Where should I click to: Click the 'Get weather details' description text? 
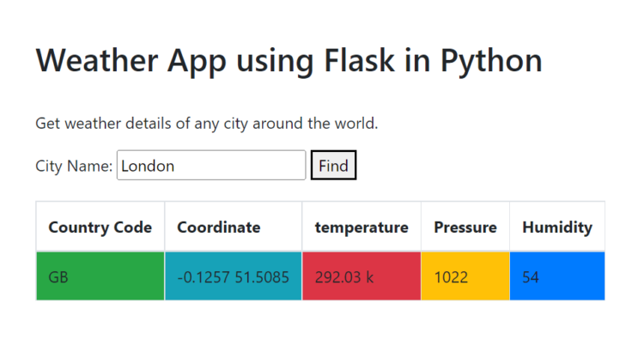coord(207,124)
